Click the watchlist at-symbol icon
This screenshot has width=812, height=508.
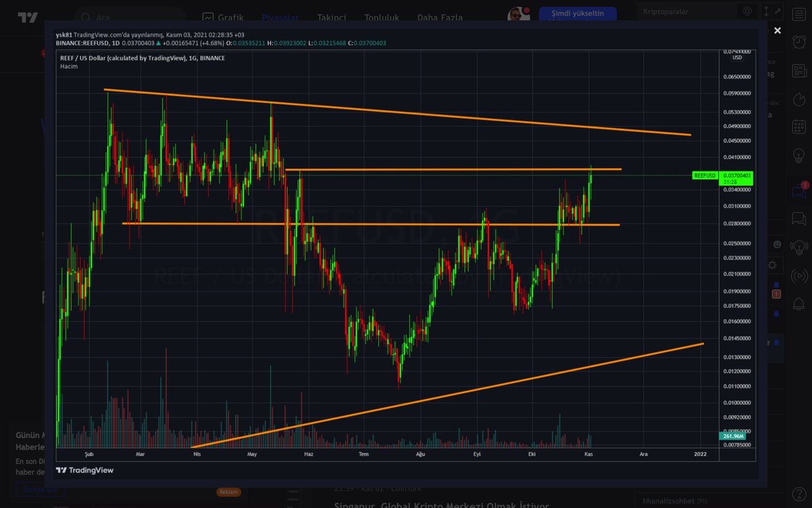point(747,11)
